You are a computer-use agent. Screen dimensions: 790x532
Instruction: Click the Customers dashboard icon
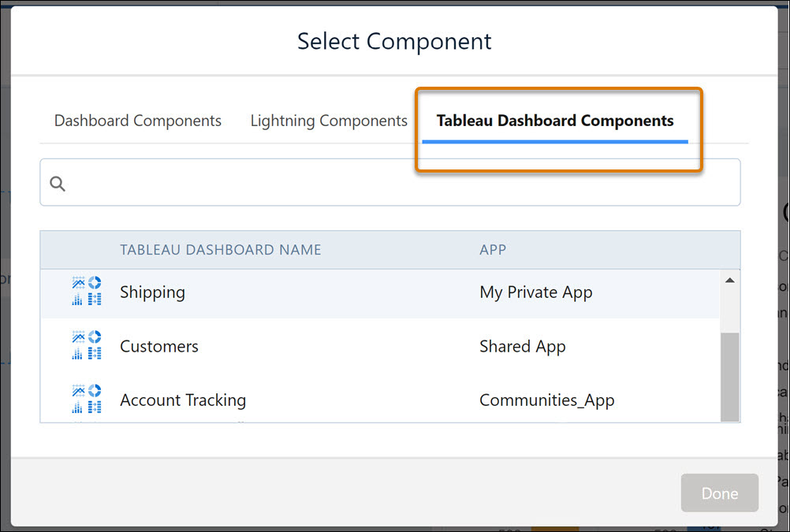87,345
